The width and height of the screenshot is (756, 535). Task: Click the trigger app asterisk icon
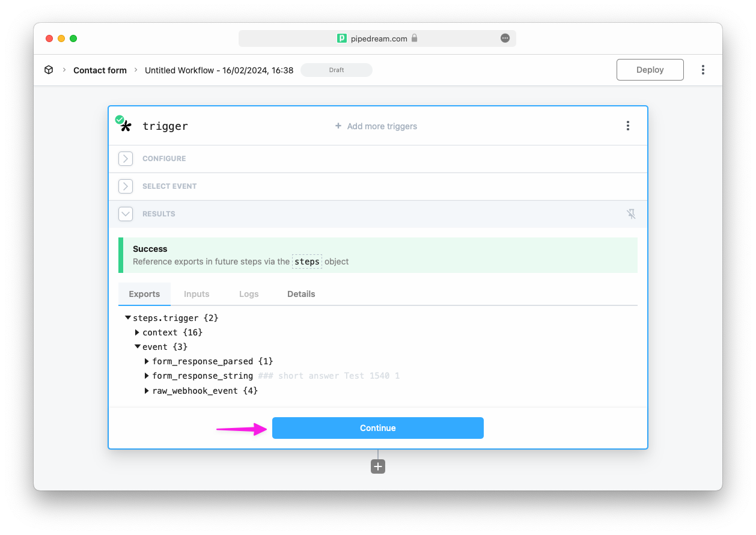(x=126, y=126)
